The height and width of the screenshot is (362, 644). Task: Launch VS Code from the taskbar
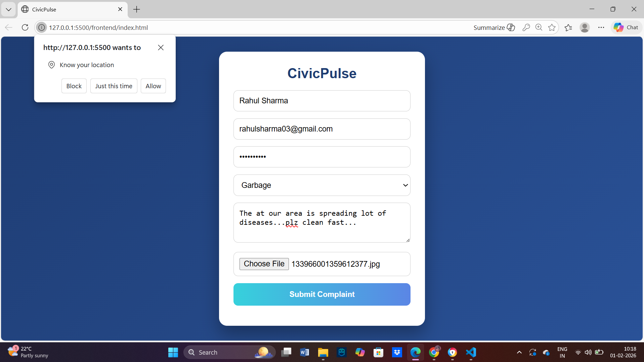pos(471,352)
